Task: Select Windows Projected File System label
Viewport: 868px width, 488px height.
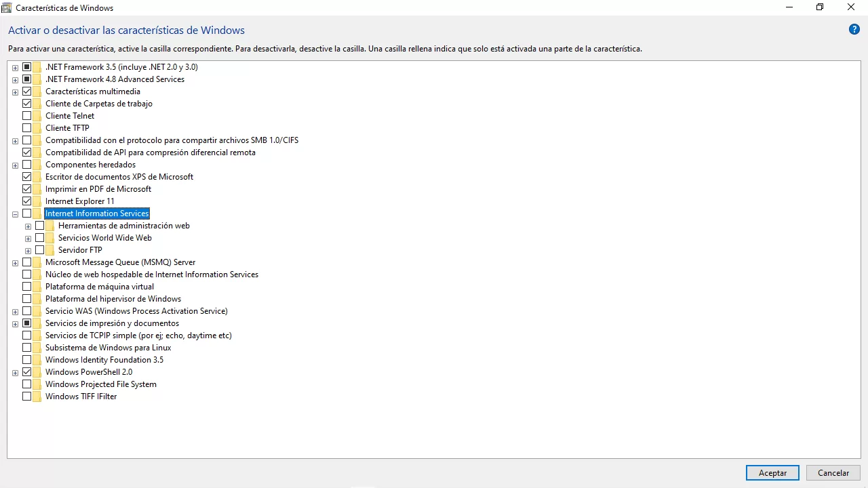Action: (x=101, y=384)
